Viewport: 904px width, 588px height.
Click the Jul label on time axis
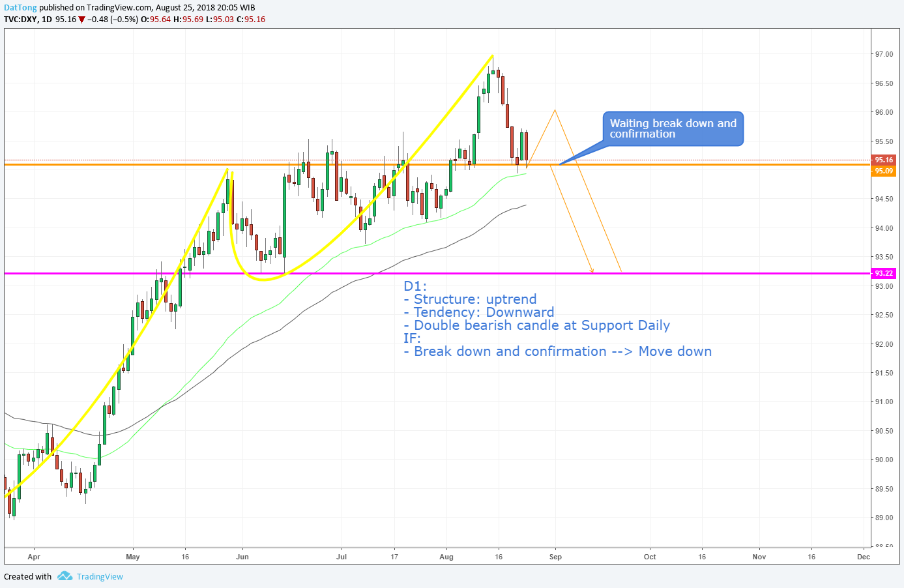tap(342, 557)
